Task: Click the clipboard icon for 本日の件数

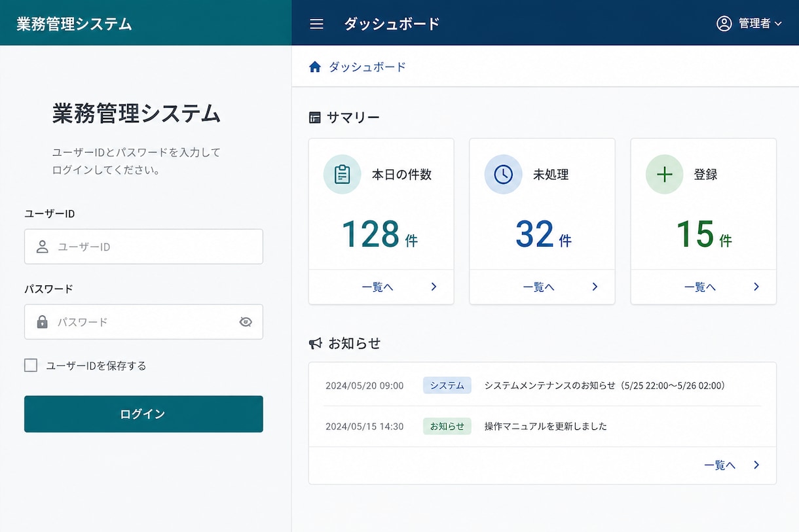Action: tap(343, 175)
